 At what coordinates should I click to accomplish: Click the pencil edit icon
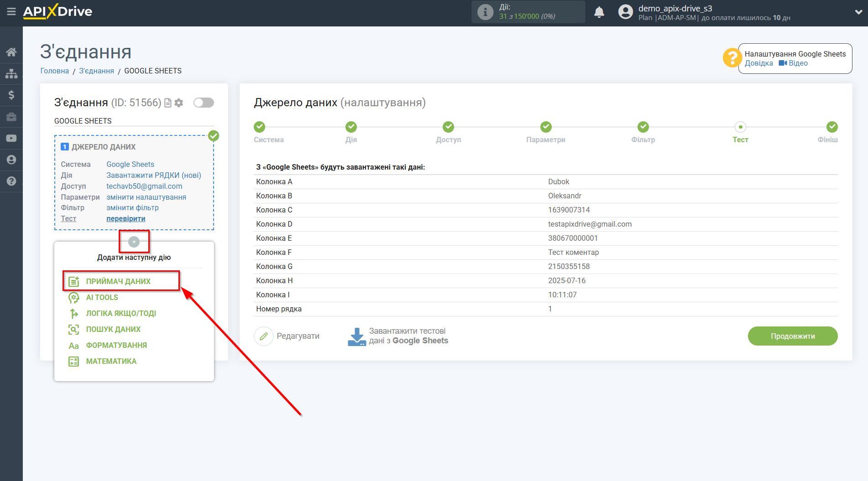coord(263,336)
